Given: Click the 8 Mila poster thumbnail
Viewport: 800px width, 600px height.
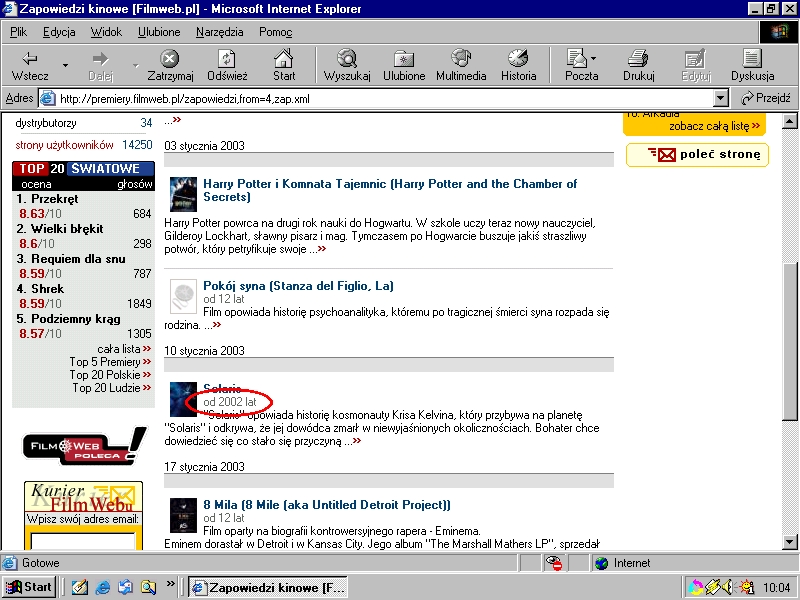Looking at the screenshot, I should tap(183, 515).
